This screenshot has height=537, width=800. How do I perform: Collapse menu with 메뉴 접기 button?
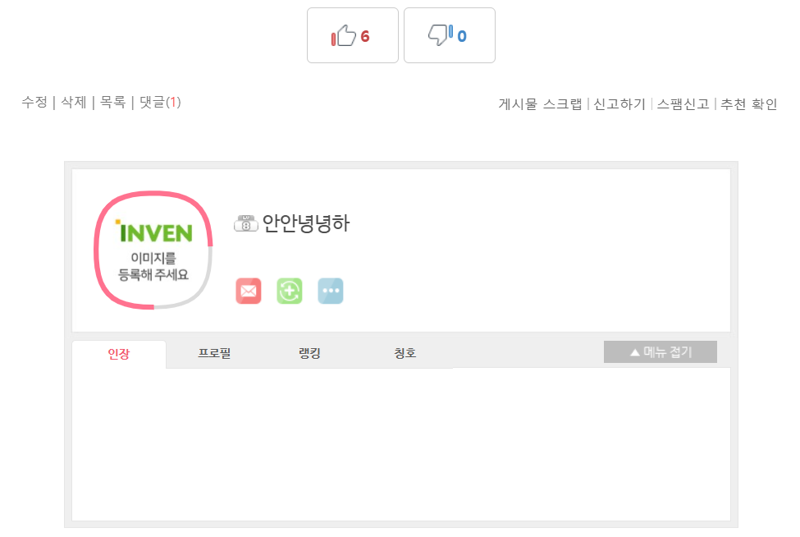point(660,352)
